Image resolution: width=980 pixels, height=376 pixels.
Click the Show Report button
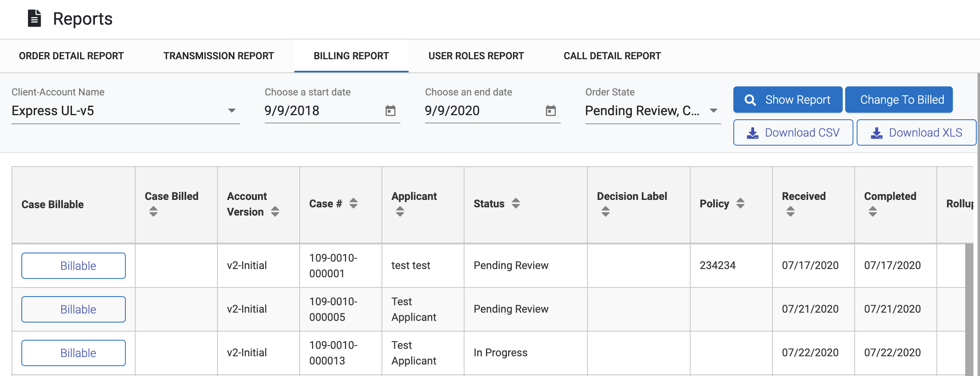(788, 100)
